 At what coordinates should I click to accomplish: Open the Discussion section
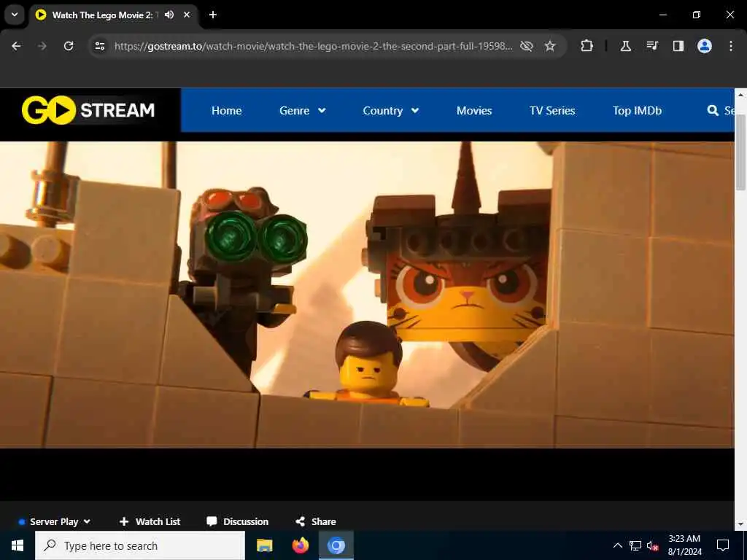click(237, 521)
